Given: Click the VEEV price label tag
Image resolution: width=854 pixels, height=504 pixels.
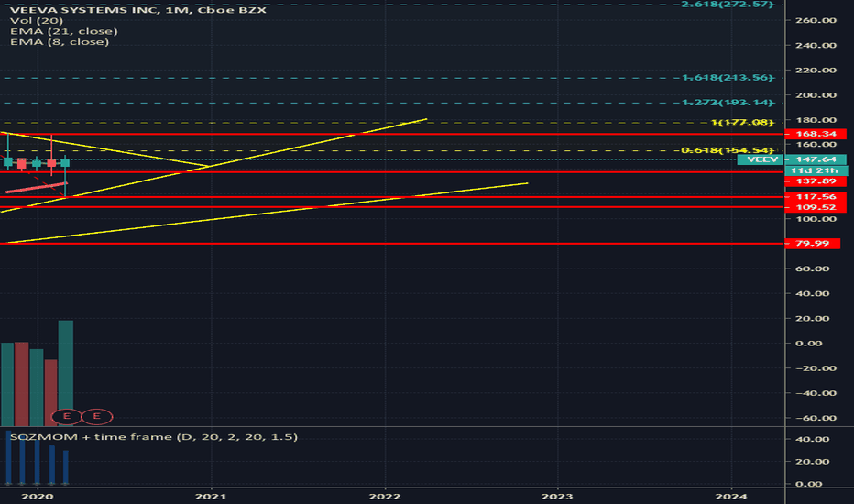Looking at the screenshot, I should tap(761, 159).
